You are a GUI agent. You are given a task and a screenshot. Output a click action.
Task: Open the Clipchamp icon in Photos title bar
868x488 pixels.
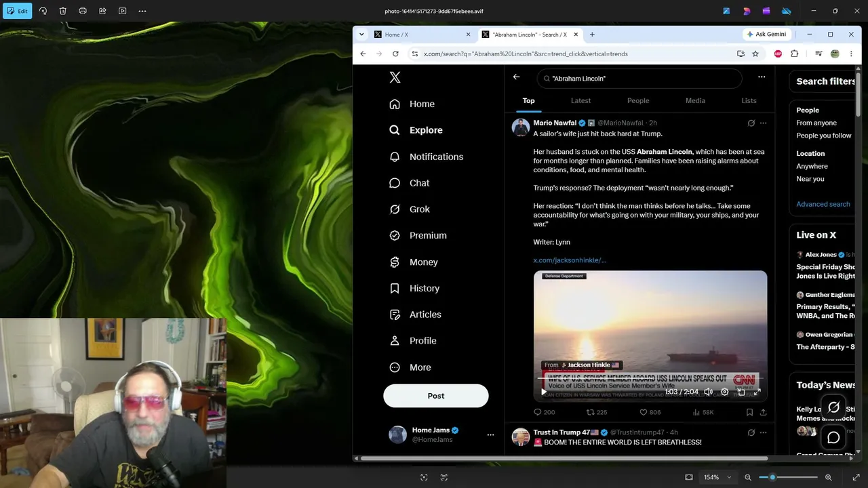pyautogui.click(x=766, y=11)
